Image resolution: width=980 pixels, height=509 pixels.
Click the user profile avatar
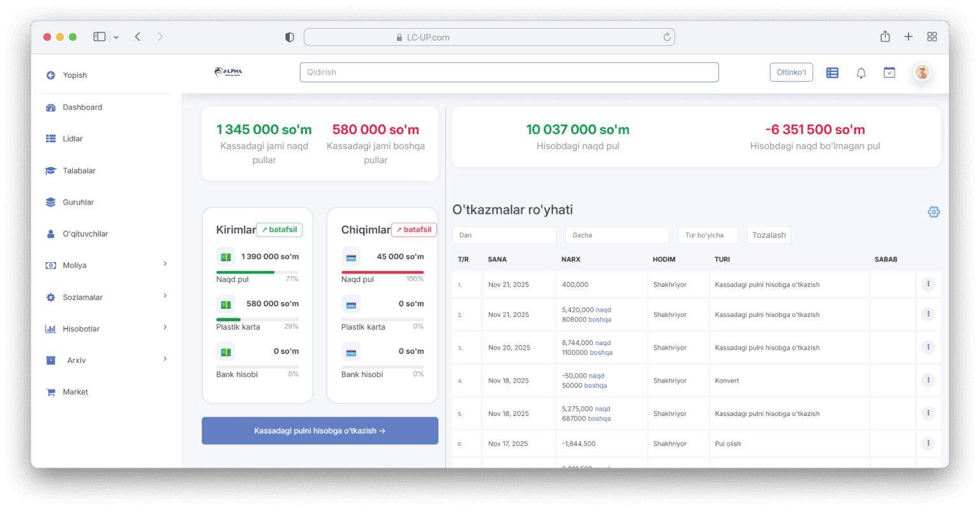[x=921, y=72]
